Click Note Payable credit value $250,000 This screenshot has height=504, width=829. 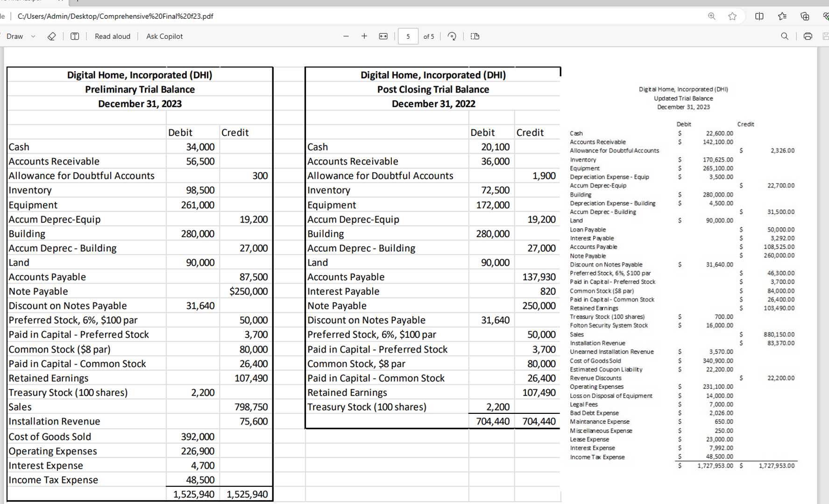248,291
